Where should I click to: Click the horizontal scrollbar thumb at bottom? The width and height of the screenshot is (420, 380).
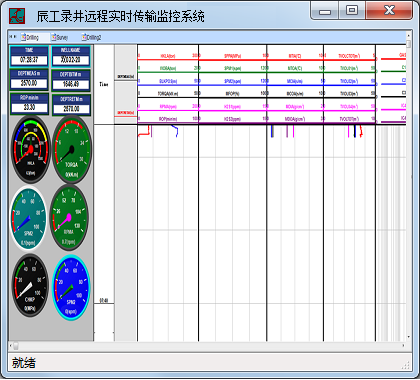pyautogui.click(x=15, y=346)
